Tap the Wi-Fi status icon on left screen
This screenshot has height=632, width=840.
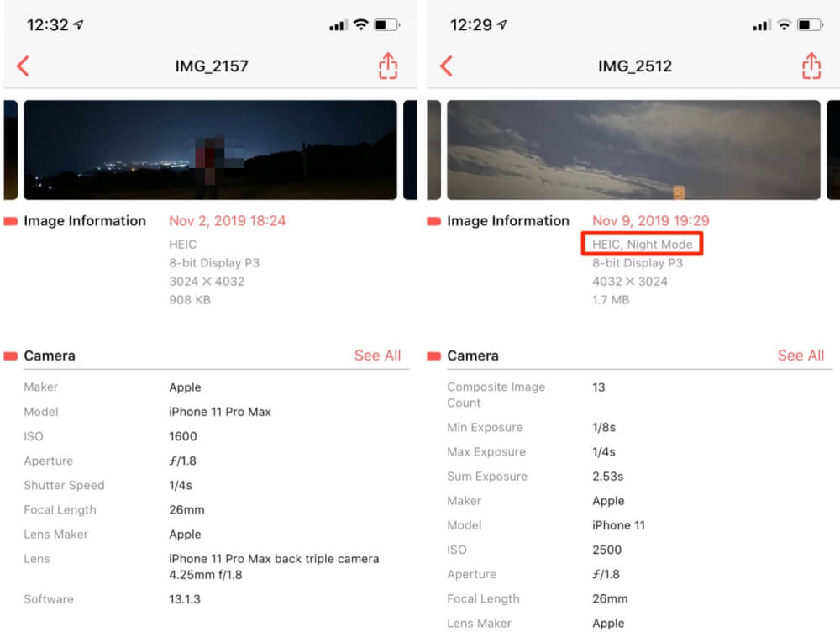[361, 24]
